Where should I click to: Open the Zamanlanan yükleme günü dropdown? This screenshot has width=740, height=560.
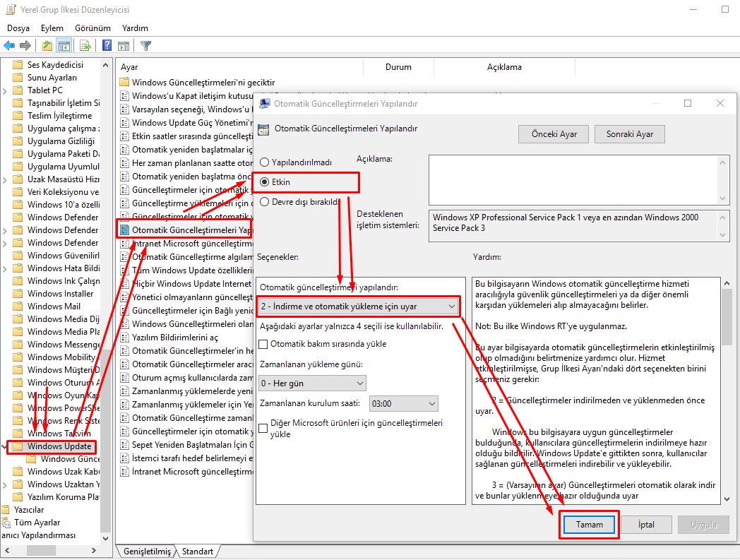[312, 383]
